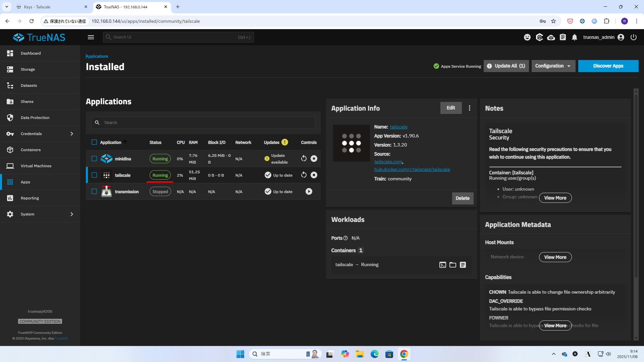Stop the minidlna app
This screenshot has width=644, height=362.
pos(314,159)
